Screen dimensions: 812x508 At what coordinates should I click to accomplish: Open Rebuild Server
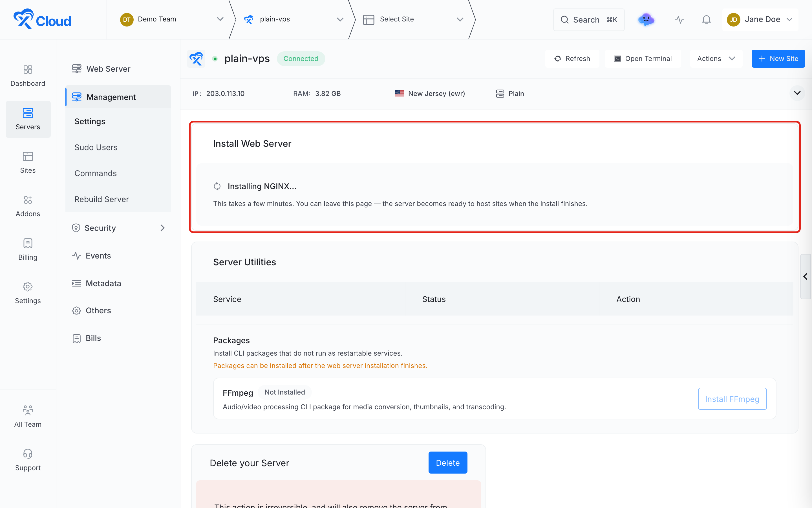click(118, 199)
